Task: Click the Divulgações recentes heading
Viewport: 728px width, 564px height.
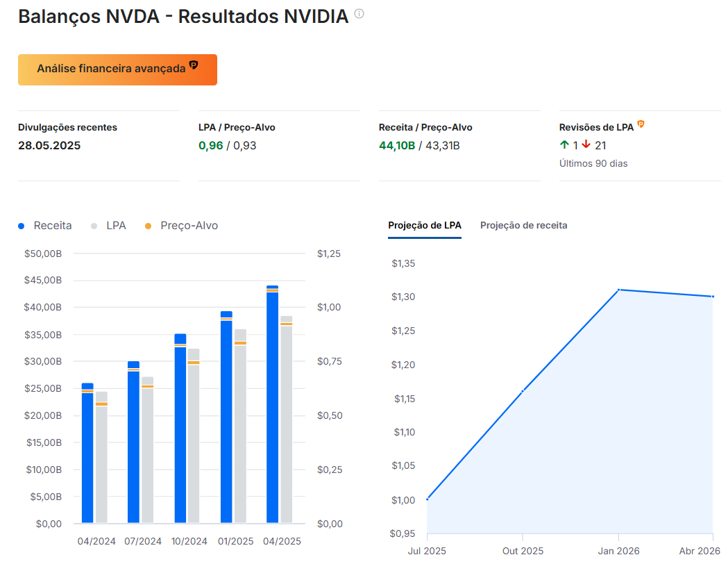Action: click(67, 127)
